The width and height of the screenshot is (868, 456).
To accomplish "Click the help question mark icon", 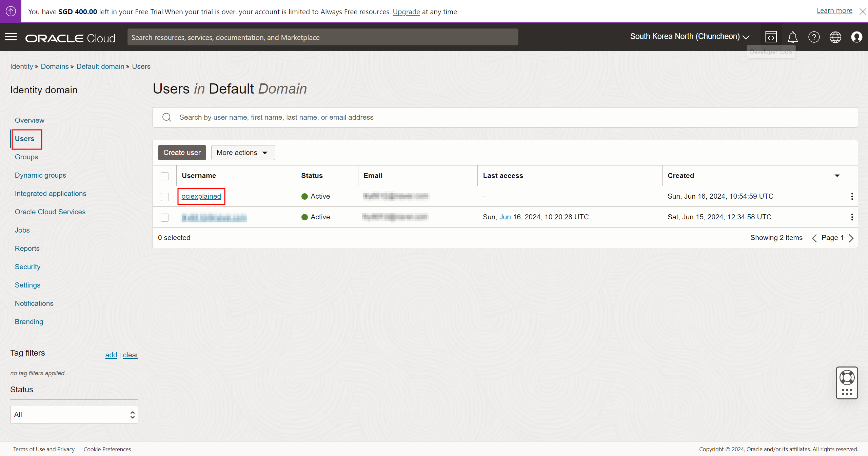I will click(814, 37).
